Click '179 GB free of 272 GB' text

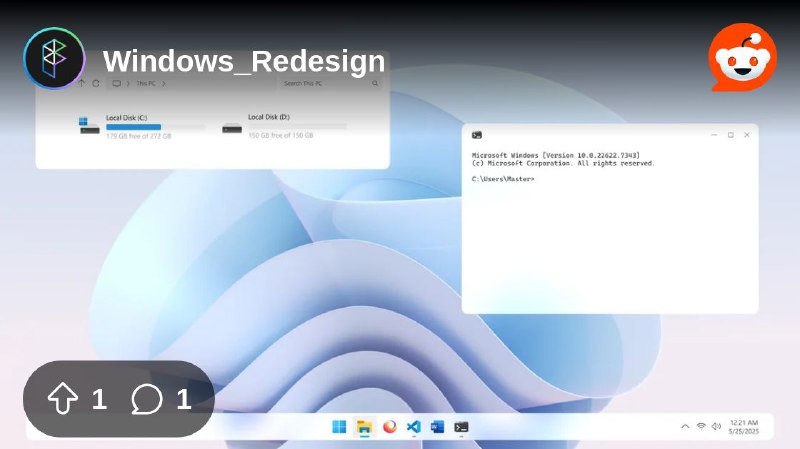coord(139,136)
